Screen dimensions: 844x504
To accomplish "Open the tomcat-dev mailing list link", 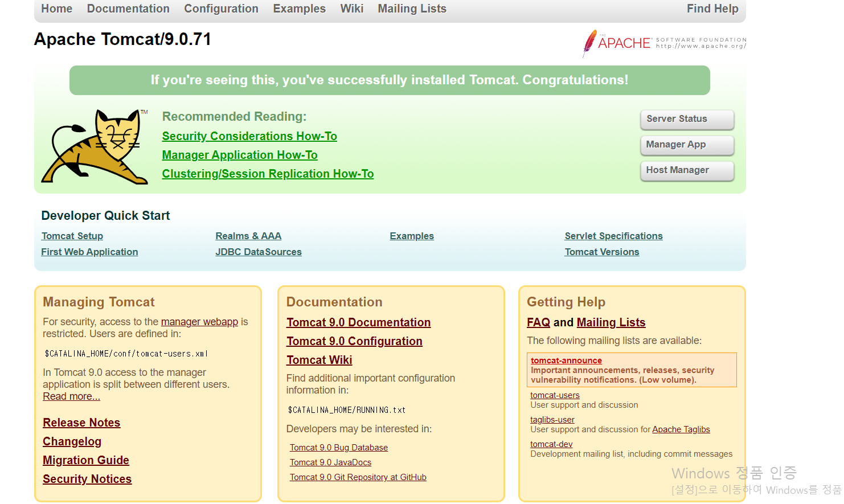I will 551,444.
